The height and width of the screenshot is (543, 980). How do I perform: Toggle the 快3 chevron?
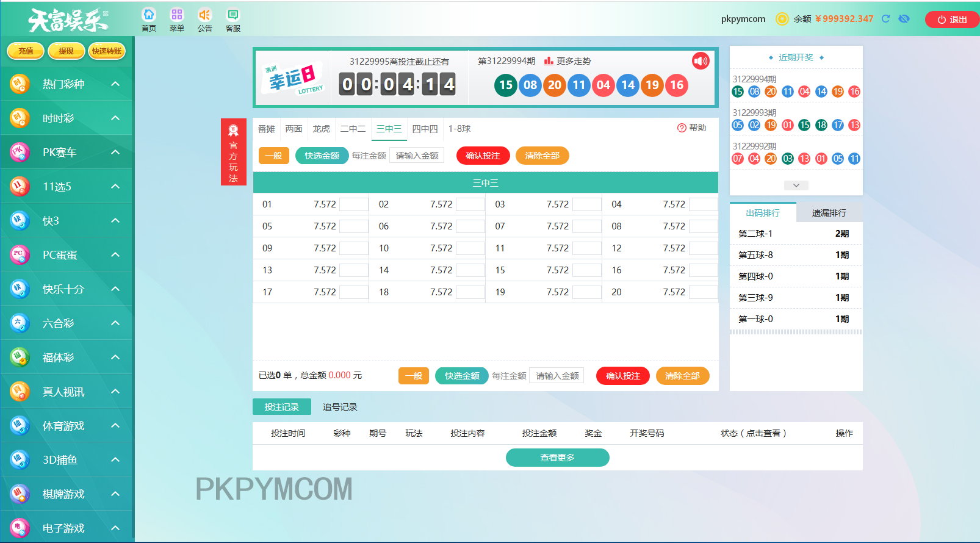point(115,220)
